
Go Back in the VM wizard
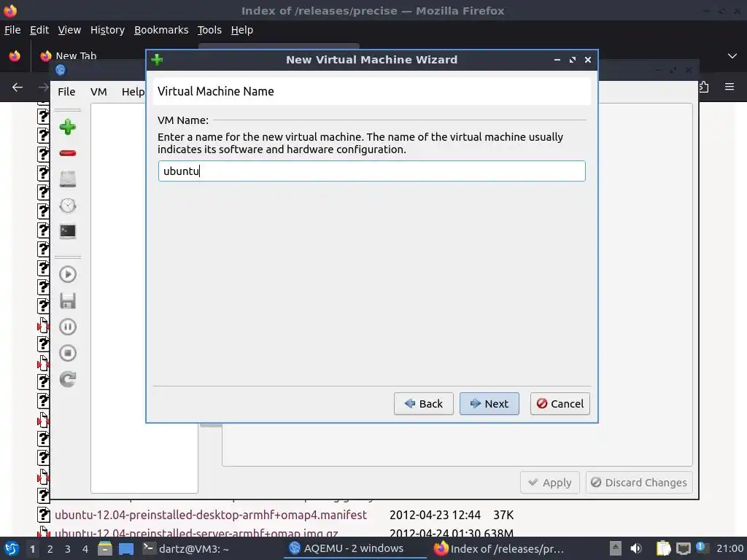point(424,403)
